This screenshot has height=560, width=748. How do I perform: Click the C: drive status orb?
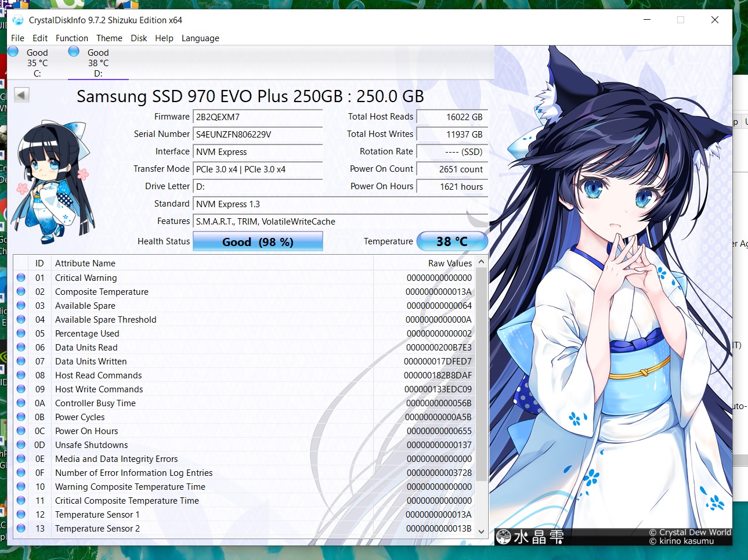[13, 52]
